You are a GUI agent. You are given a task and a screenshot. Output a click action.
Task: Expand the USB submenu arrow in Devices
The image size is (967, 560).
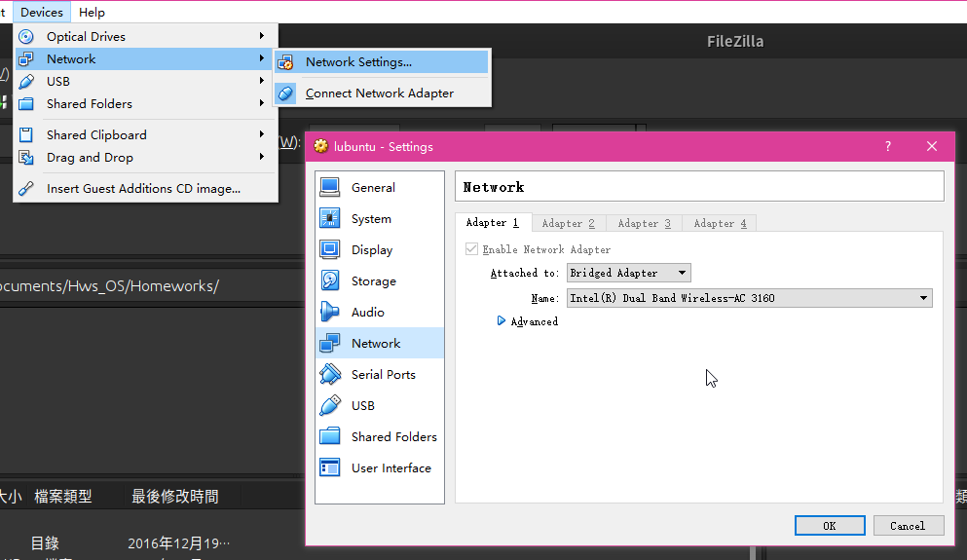(262, 81)
